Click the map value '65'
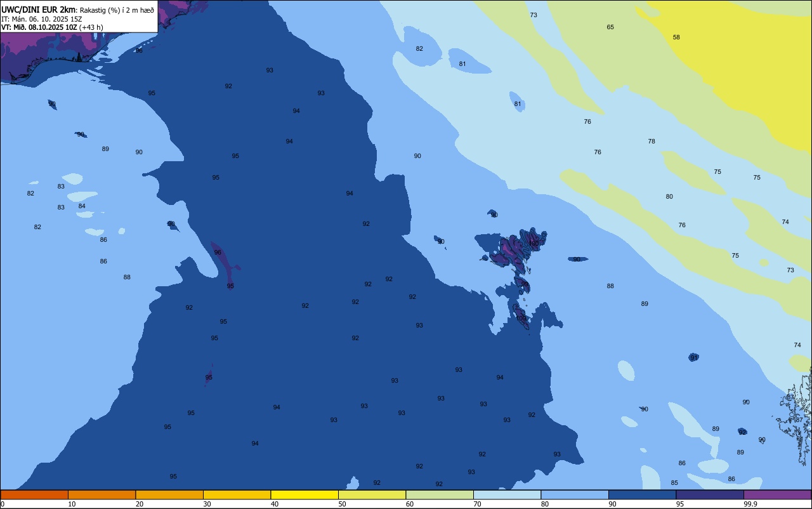Viewport: 812px width, 509px height. 610,27
